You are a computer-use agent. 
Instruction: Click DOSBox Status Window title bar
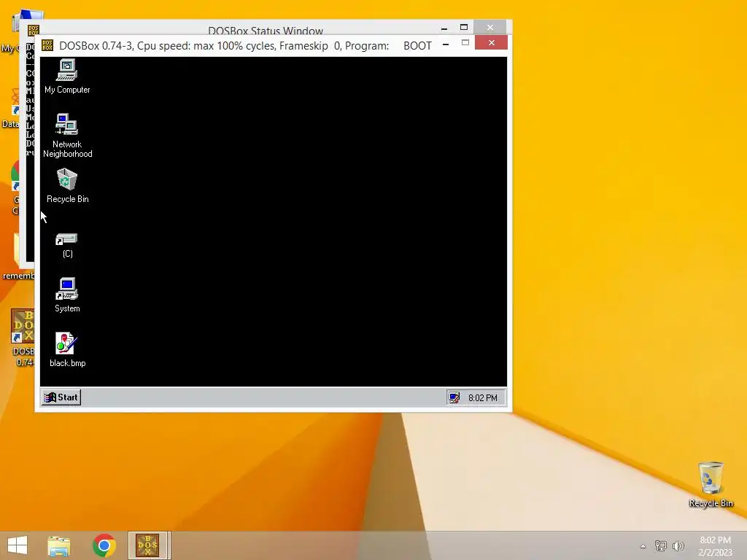pyautogui.click(x=266, y=29)
